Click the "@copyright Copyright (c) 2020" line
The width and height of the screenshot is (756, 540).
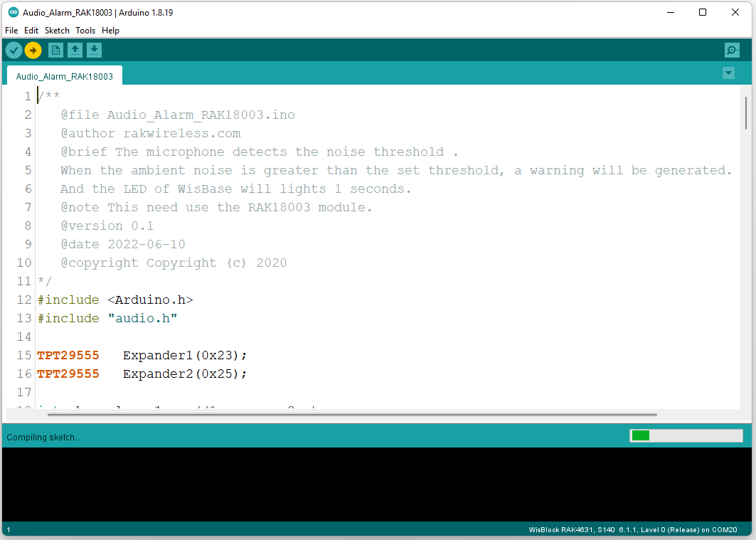174,263
